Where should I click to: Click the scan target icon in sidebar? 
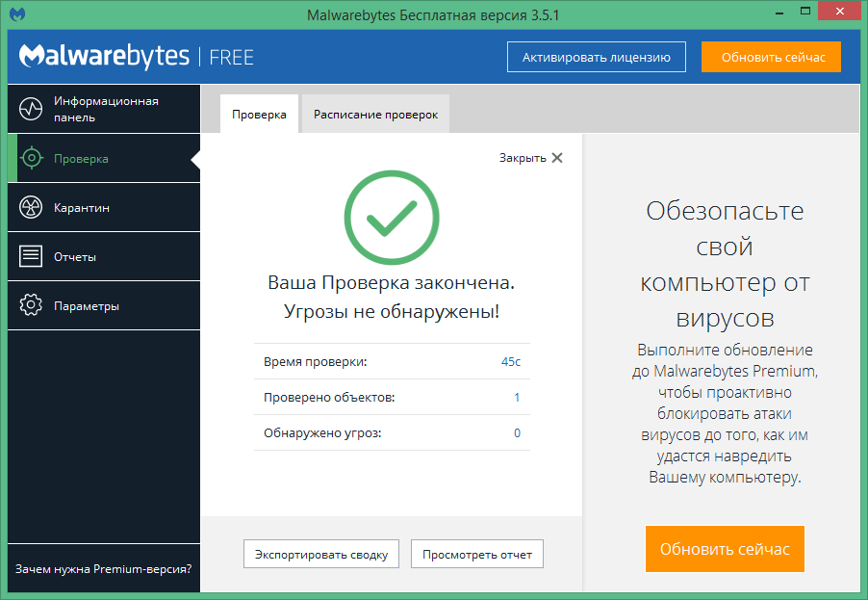(32, 158)
